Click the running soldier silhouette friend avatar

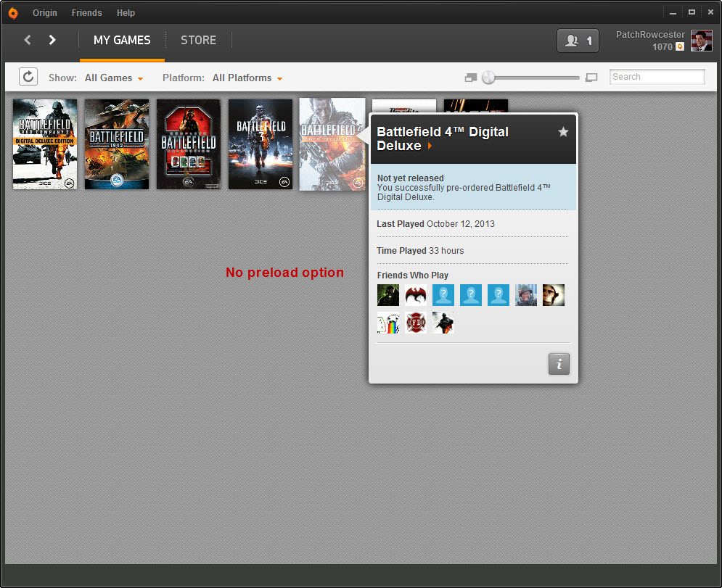point(443,323)
